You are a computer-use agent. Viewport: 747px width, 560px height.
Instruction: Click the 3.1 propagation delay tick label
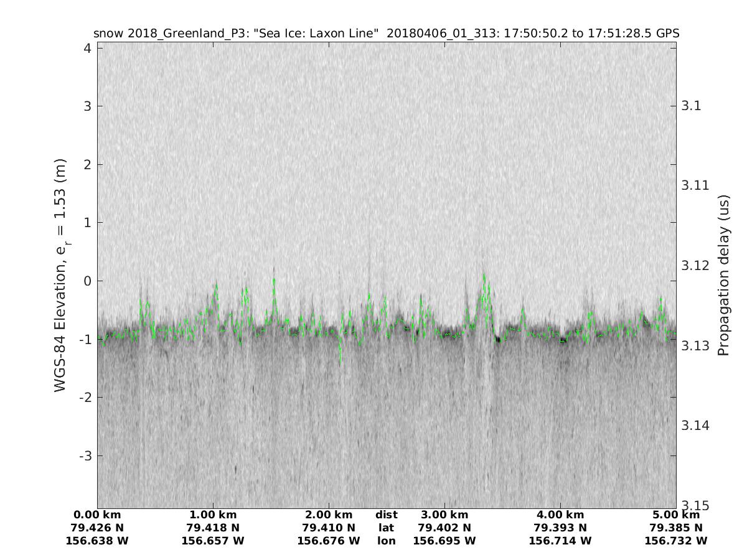click(692, 106)
